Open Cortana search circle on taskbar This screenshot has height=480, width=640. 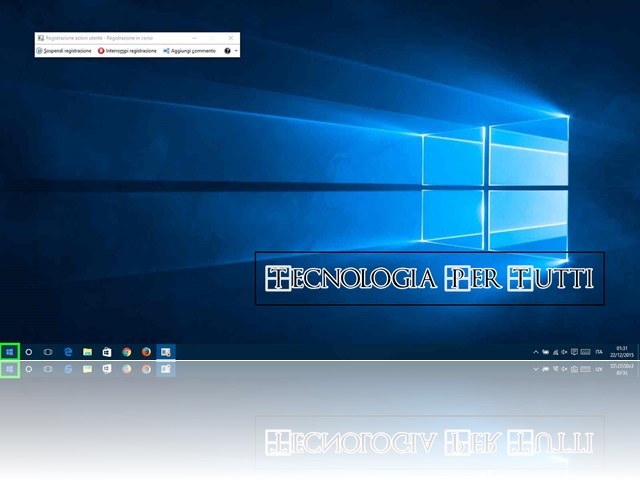[29, 352]
